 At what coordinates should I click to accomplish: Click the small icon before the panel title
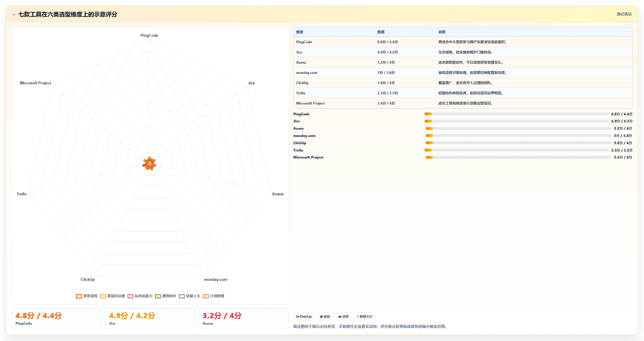pos(14,15)
